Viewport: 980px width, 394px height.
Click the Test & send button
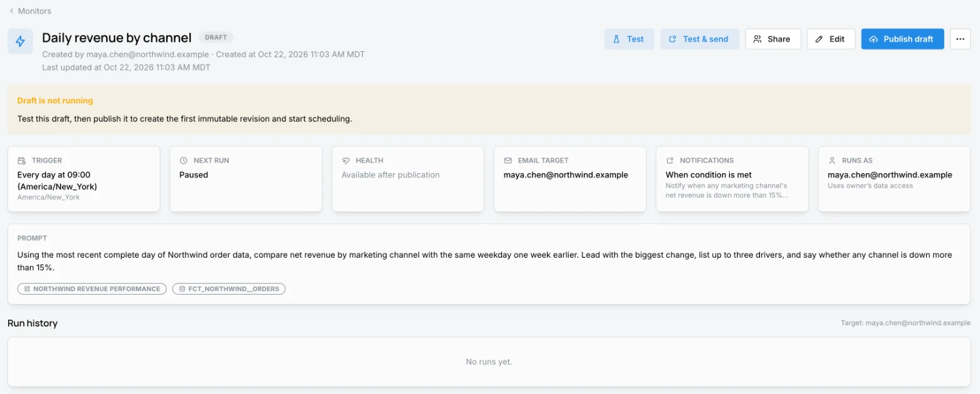click(x=699, y=39)
